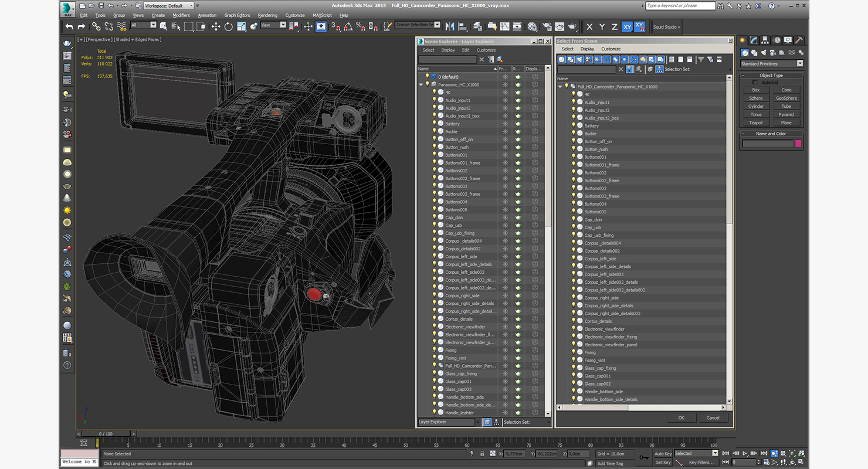The height and width of the screenshot is (469, 868).
Task: Click the Layer Explorer search field
Action: pos(447,59)
